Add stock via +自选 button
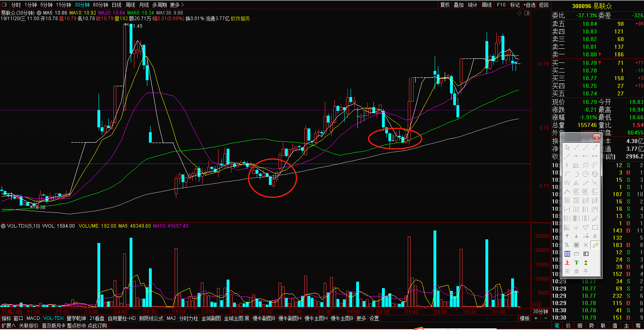 point(529,5)
